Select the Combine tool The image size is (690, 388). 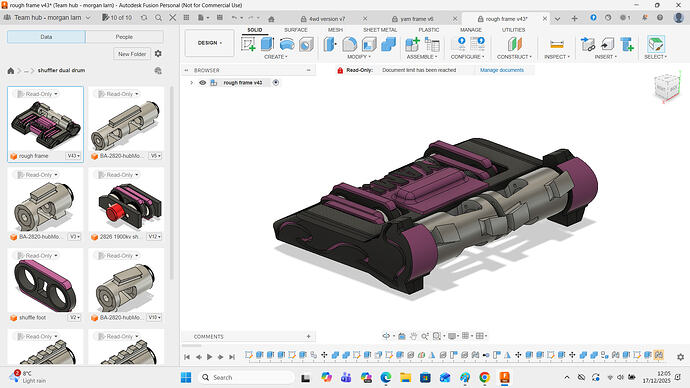click(388, 44)
